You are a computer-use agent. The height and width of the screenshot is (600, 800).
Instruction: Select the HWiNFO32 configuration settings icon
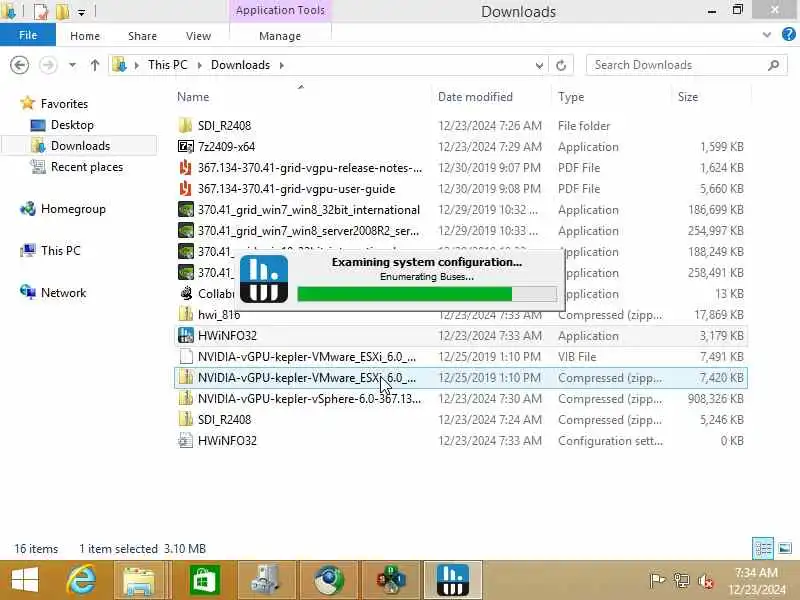(x=186, y=440)
